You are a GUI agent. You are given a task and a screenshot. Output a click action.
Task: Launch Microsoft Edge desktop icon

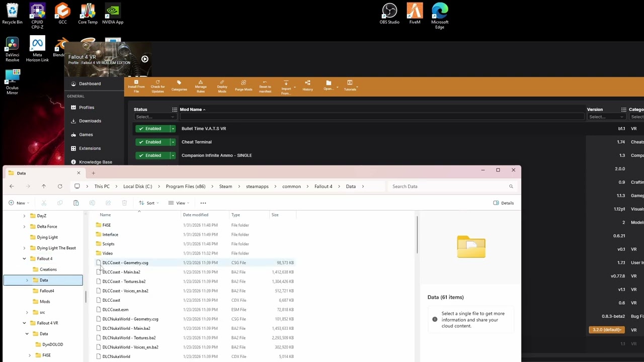440,16
